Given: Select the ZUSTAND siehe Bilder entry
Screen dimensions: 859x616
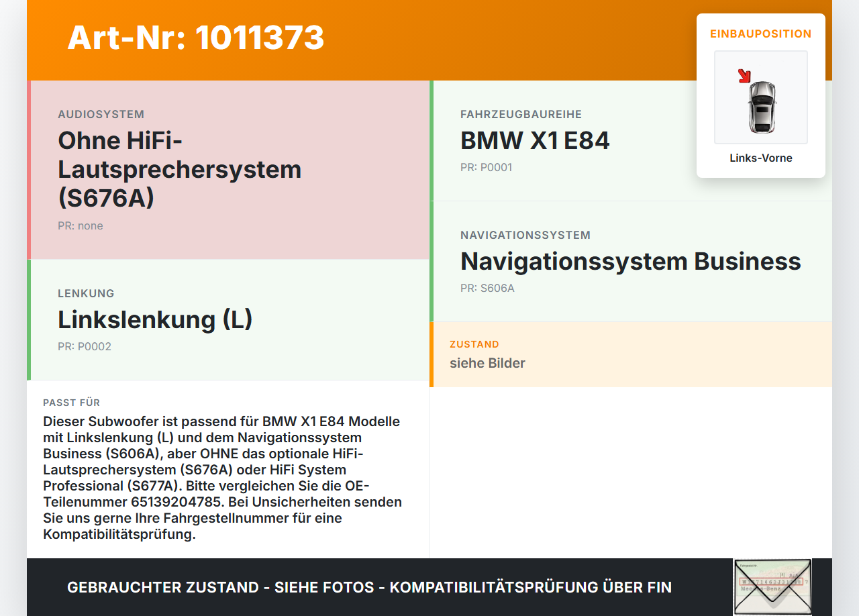Looking at the screenshot, I should 487,363.
